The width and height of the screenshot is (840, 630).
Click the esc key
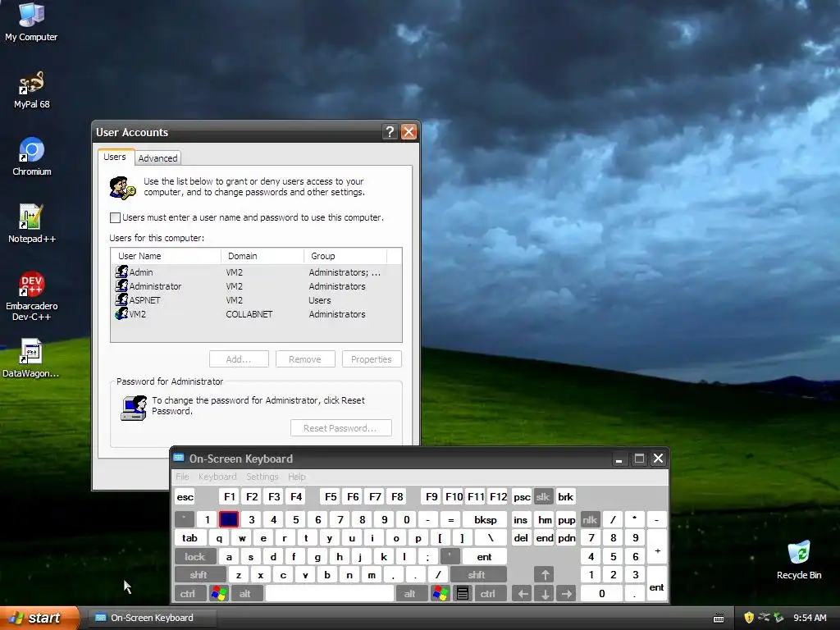click(x=185, y=496)
